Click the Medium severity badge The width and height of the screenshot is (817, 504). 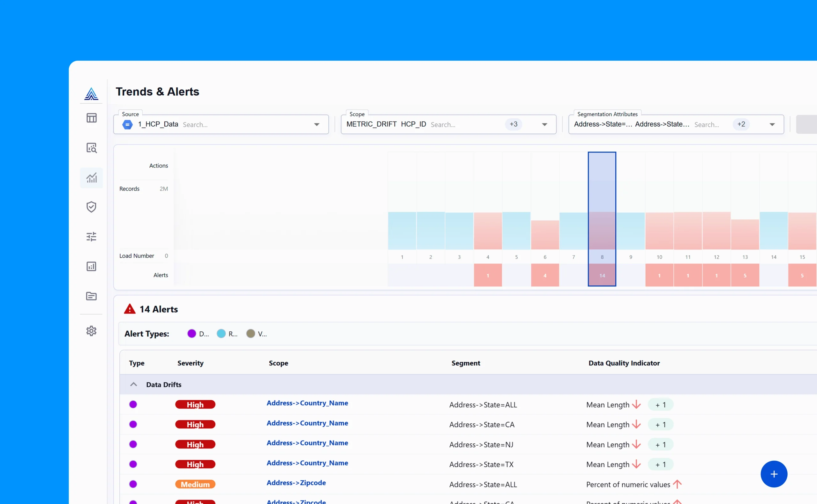(195, 484)
